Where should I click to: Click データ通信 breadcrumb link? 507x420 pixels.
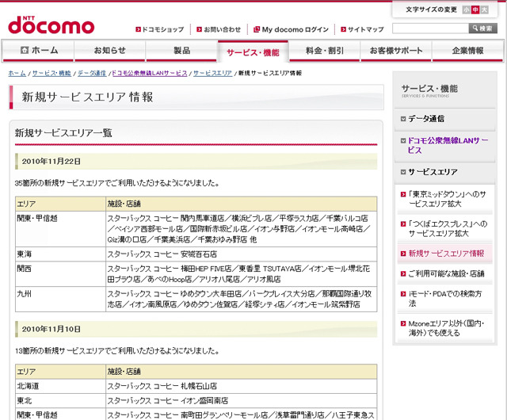point(92,73)
